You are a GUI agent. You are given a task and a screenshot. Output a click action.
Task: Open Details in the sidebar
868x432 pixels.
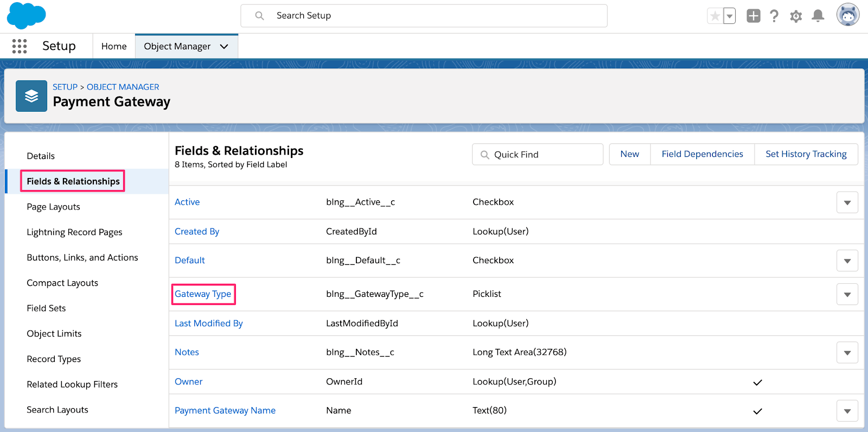pos(41,156)
